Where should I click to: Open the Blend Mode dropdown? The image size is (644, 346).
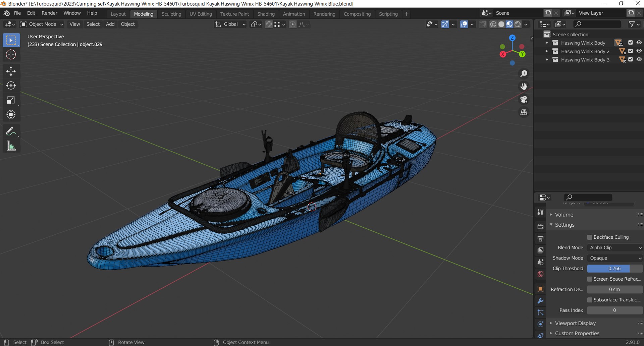(615, 248)
